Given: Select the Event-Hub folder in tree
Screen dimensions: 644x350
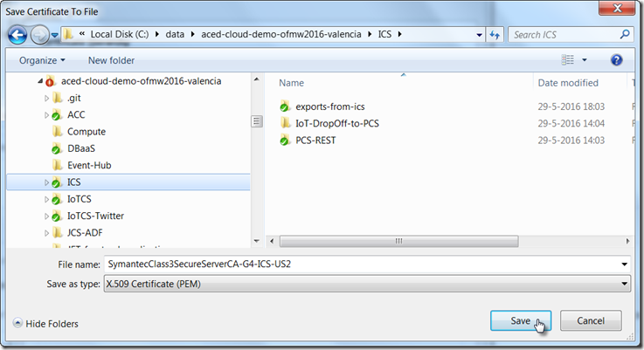Looking at the screenshot, I should pyautogui.click(x=89, y=165).
